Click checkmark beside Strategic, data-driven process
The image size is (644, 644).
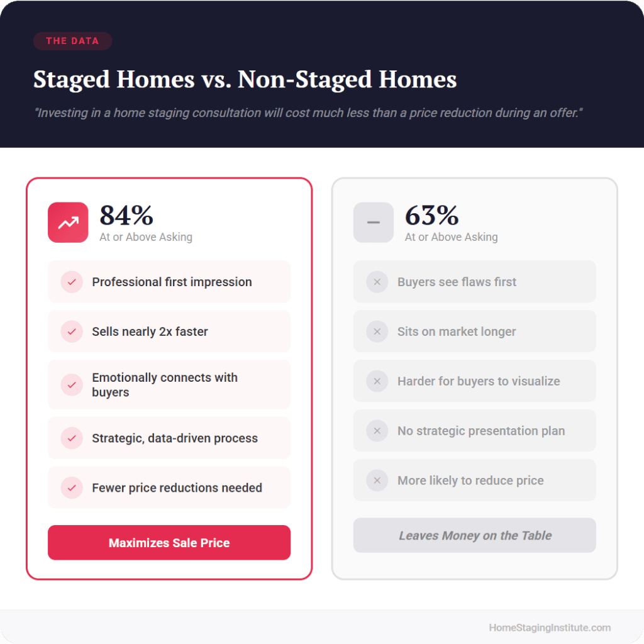72,438
